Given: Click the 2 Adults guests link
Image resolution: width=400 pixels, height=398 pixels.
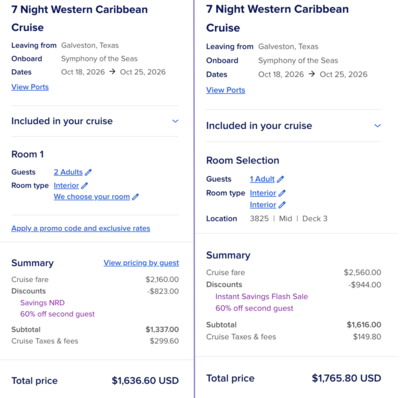Looking at the screenshot, I should pos(68,172).
